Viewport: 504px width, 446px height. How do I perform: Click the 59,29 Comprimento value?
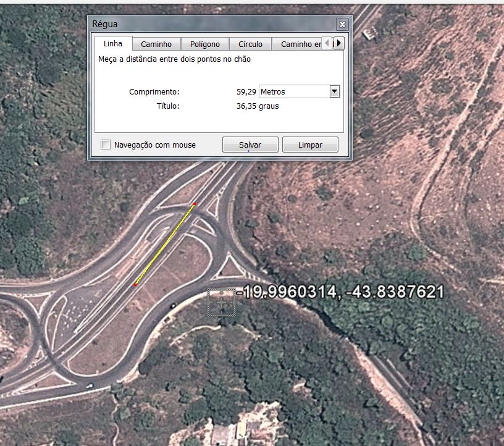tap(246, 91)
